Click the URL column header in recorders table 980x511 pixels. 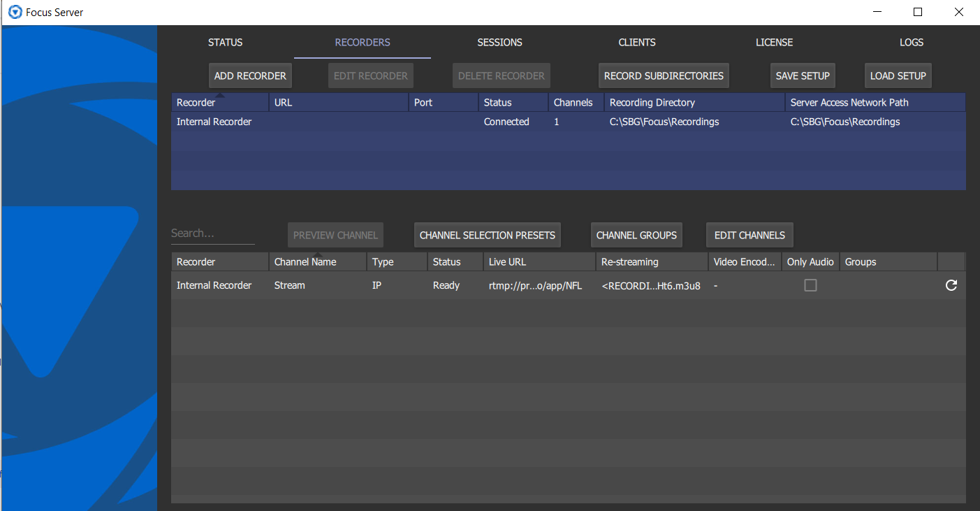339,102
